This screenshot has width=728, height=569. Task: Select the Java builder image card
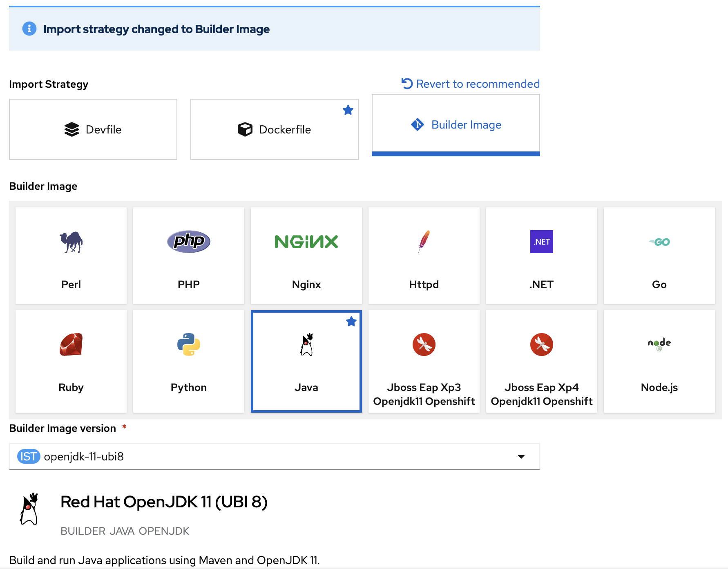coord(306,362)
